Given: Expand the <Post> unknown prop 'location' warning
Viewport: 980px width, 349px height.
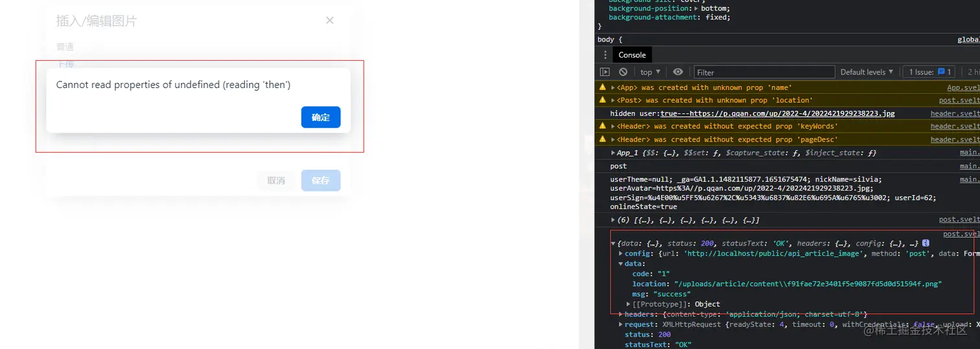Looking at the screenshot, I should pyautogui.click(x=613, y=100).
